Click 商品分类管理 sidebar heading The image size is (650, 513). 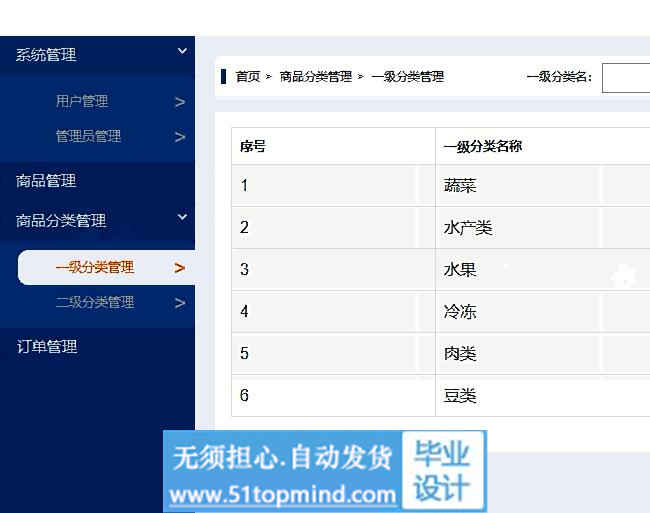[61, 221]
